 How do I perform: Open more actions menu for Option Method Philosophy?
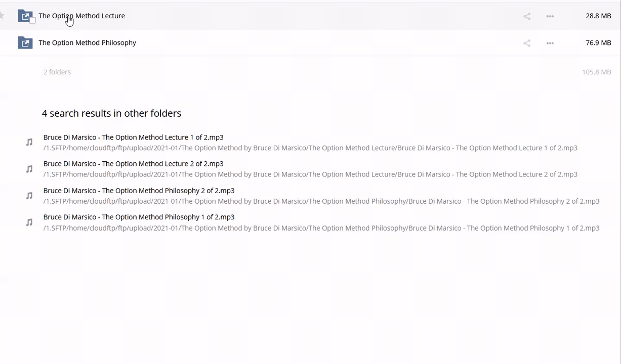pos(550,43)
